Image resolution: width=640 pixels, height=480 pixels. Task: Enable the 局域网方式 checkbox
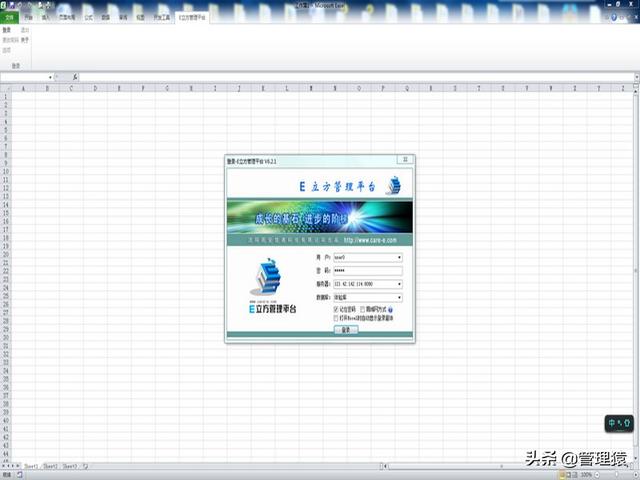coord(362,309)
